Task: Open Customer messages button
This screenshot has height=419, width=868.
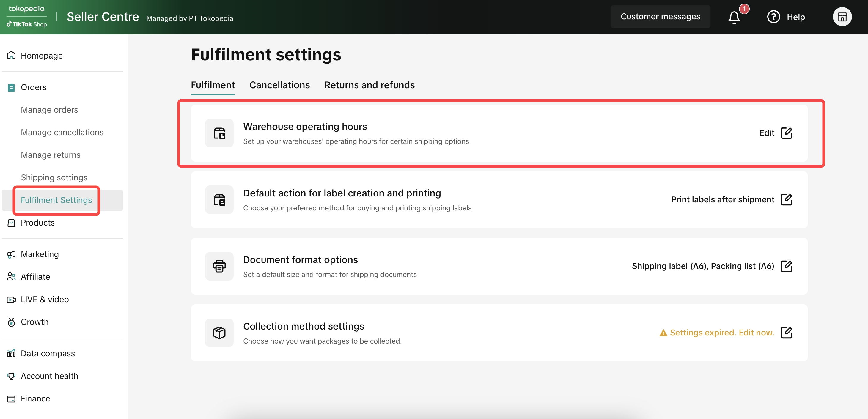Action: tap(660, 17)
